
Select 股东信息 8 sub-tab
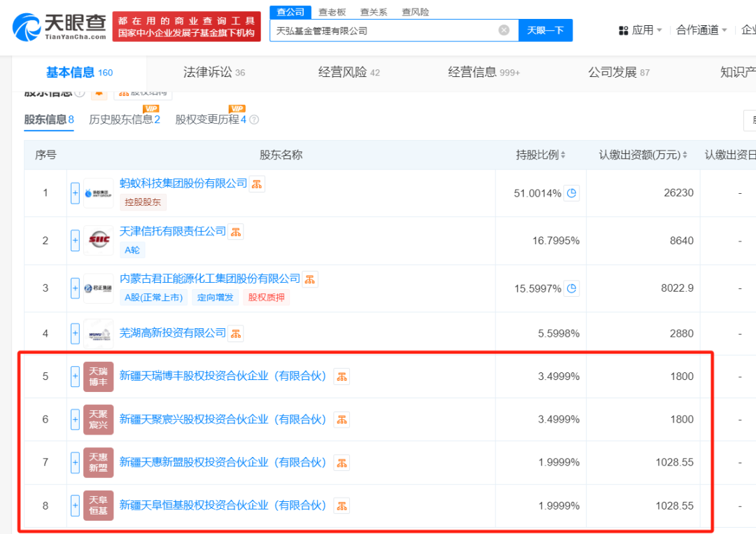tap(49, 120)
